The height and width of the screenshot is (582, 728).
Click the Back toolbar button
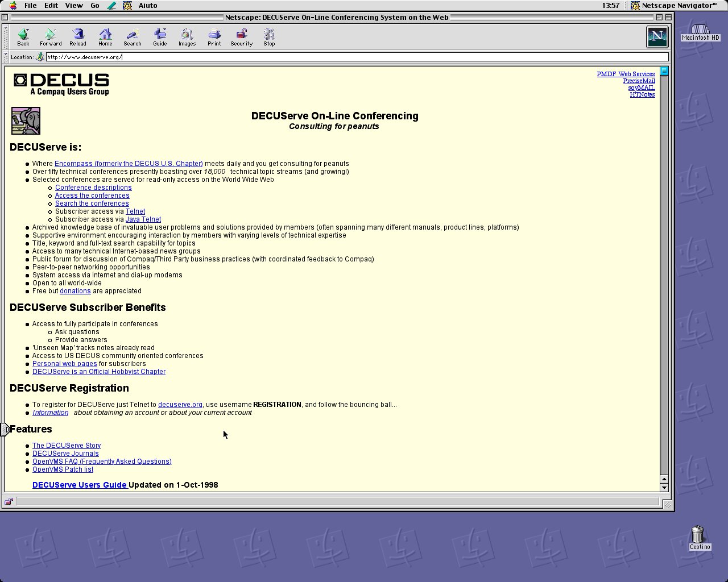[23, 38]
